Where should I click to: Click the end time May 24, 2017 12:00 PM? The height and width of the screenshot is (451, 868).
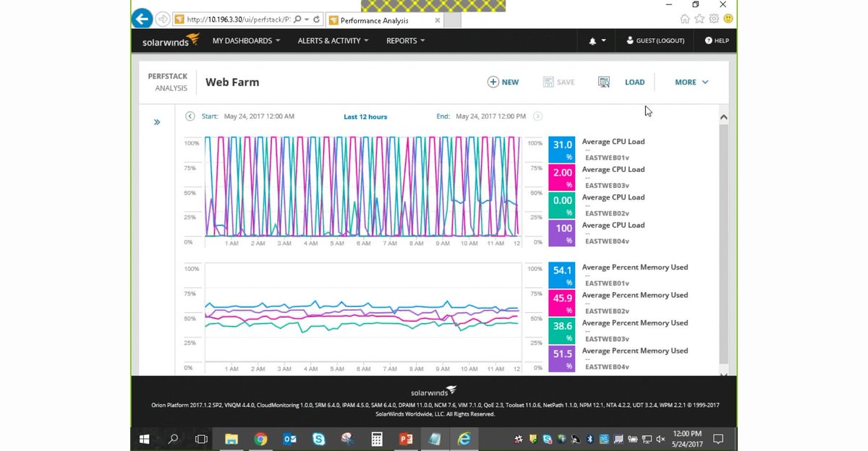pyautogui.click(x=490, y=116)
